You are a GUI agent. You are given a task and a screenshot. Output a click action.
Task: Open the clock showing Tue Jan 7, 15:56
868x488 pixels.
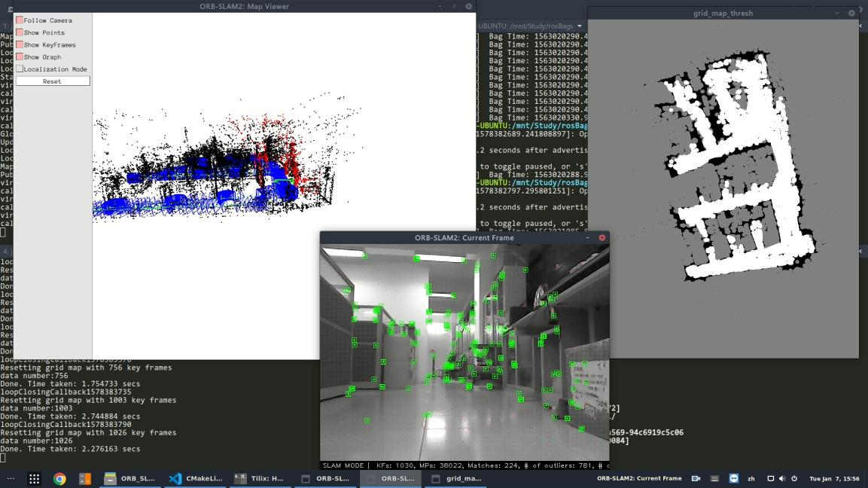click(834, 478)
